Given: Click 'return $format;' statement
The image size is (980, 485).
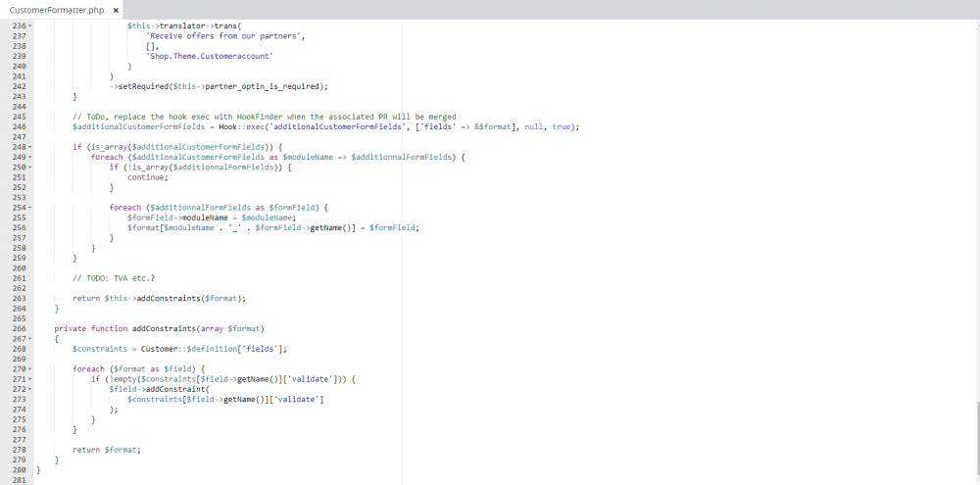Looking at the screenshot, I should point(107,450).
